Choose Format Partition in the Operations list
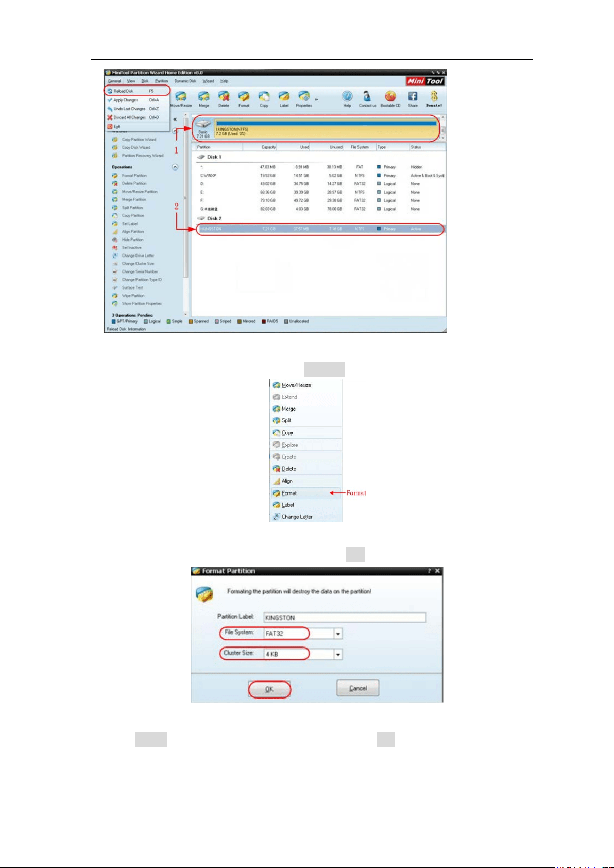 coord(129,175)
